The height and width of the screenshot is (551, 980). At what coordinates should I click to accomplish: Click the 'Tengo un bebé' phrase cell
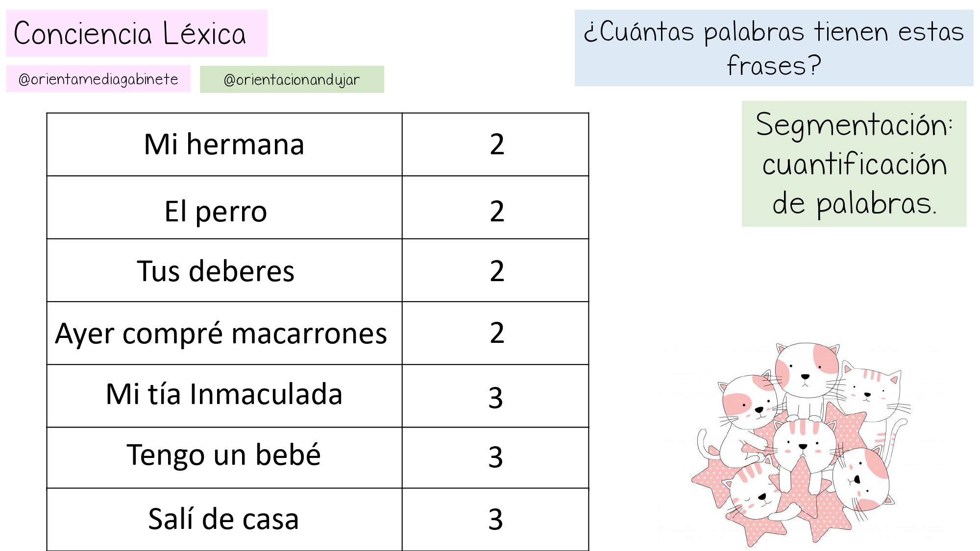point(224,455)
